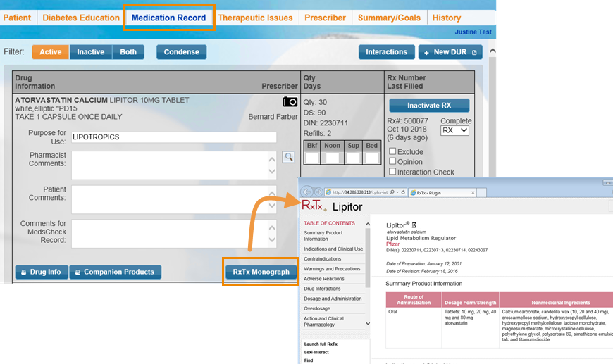Open the Patient tab
This screenshot has width=613, height=364.
[x=17, y=18]
